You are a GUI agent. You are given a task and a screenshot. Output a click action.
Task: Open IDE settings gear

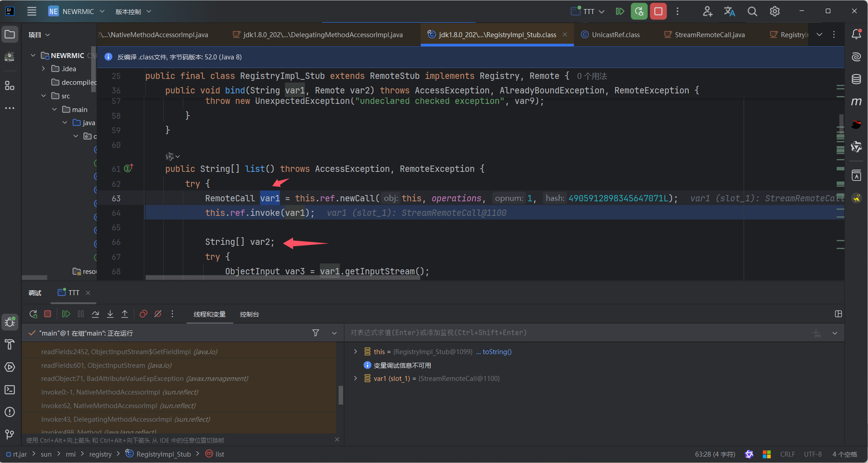[775, 11]
